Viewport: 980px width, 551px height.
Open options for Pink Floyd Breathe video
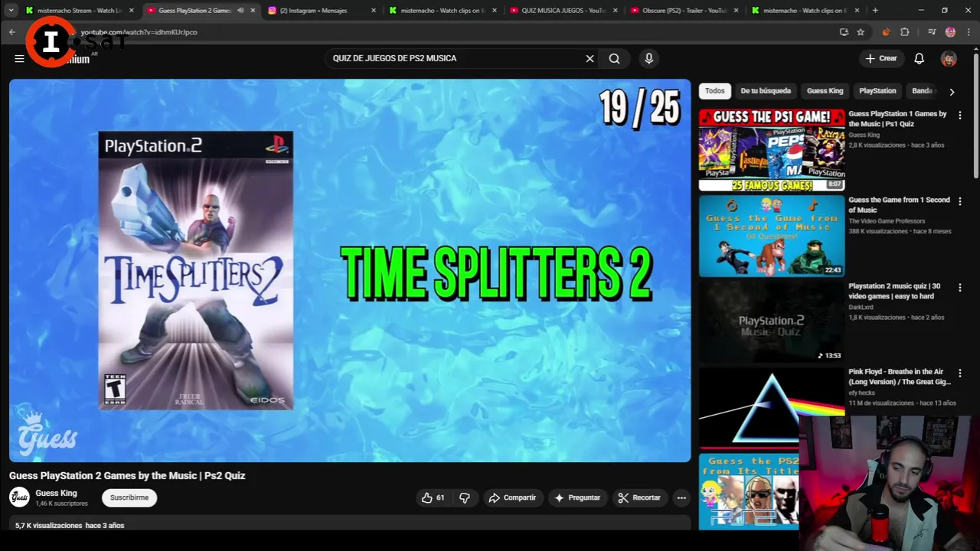(x=959, y=373)
